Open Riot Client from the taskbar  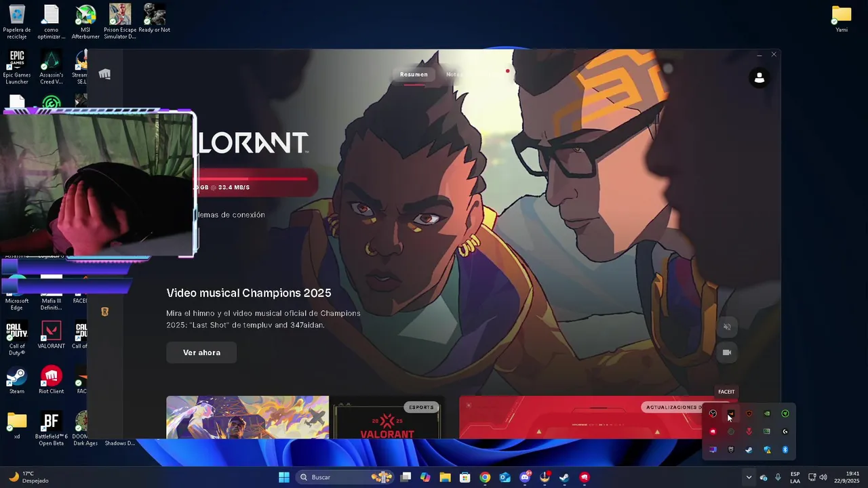(585, 477)
